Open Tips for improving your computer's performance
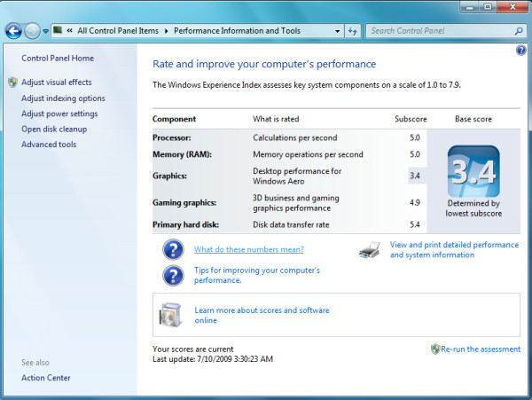 pos(257,275)
